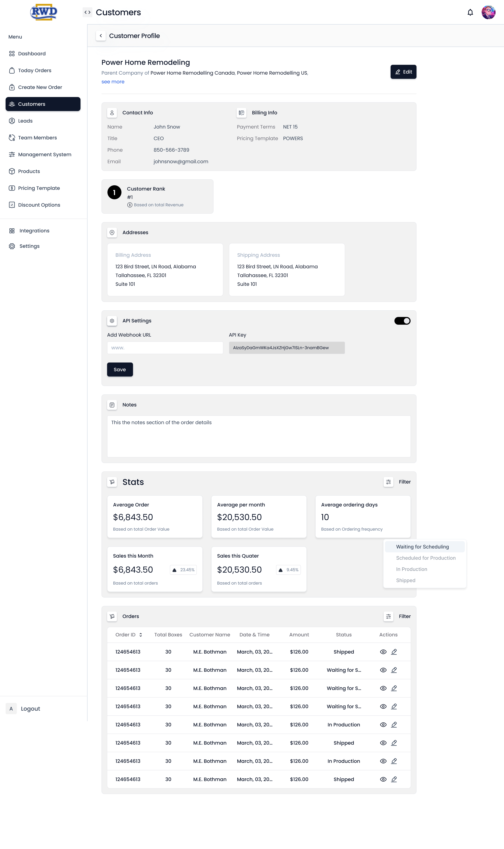Save the API settings
Image resolution: width=504 pixels, height=849 pixels.
[x=120, y=370]
